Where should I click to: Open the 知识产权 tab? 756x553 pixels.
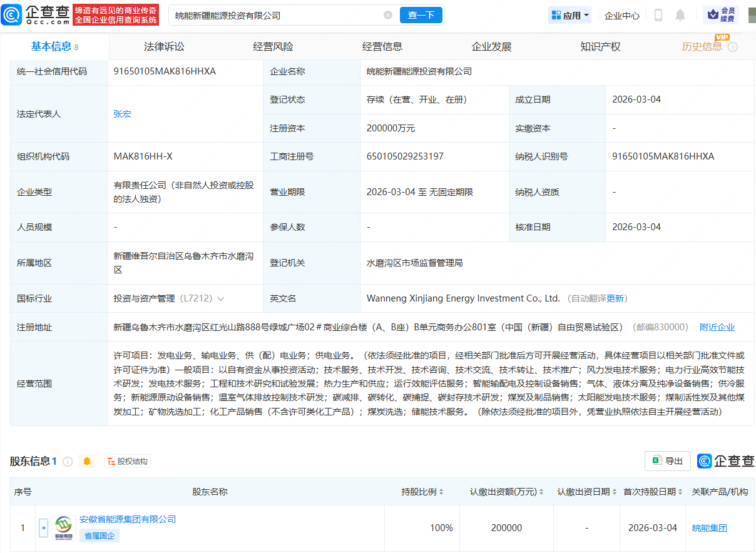tap(600, 46)
